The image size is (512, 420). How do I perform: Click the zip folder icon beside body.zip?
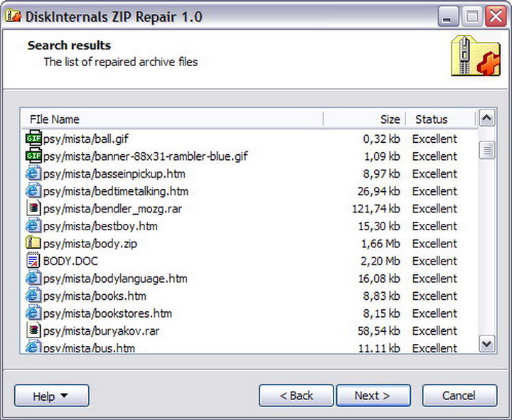33,243
